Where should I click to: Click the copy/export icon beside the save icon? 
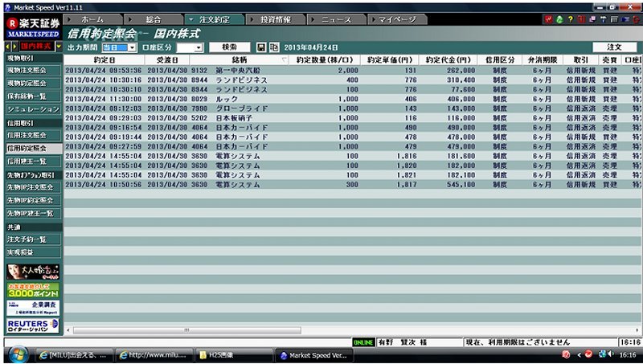click(275, 47)
